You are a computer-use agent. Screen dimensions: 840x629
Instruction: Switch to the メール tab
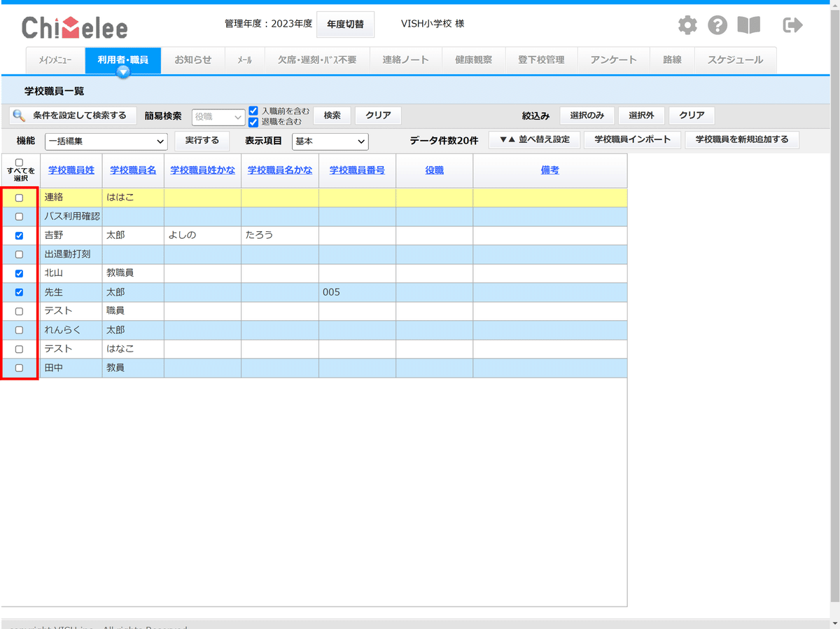[x=245, y=60]
